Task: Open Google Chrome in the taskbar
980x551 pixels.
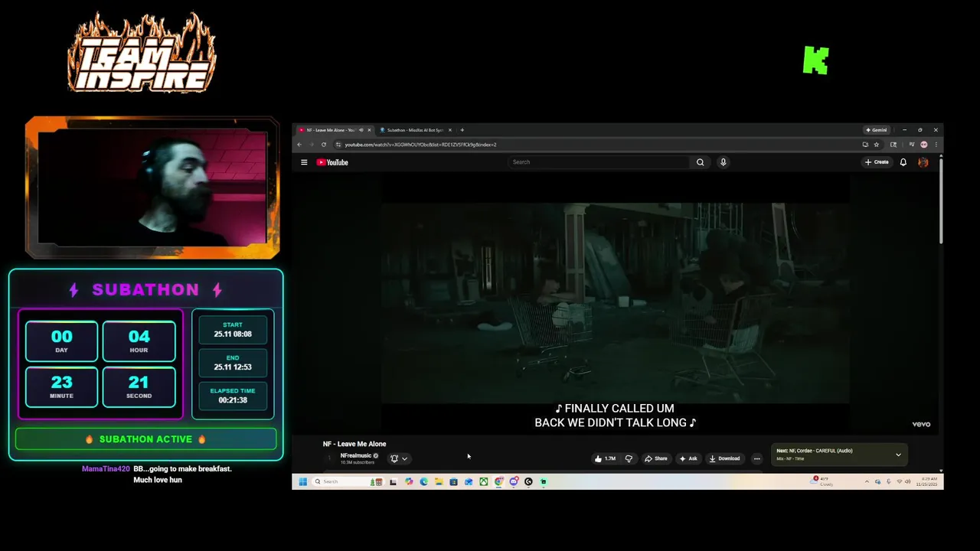Action: 498,481
